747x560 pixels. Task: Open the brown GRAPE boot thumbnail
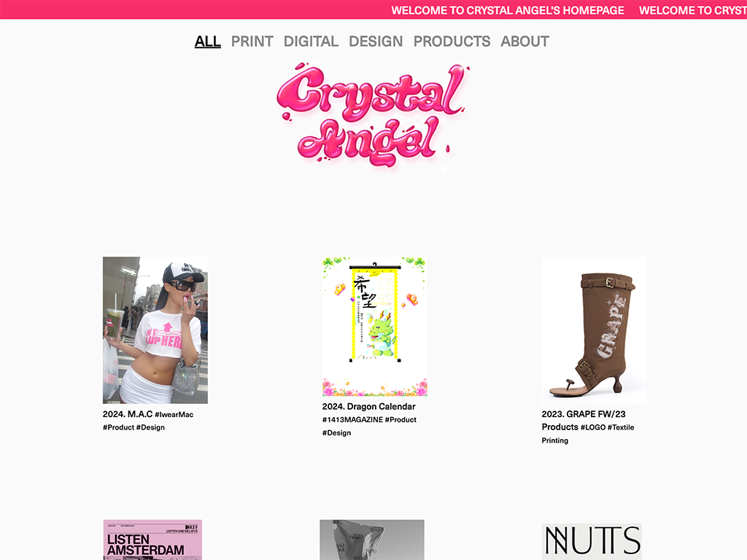594,330
